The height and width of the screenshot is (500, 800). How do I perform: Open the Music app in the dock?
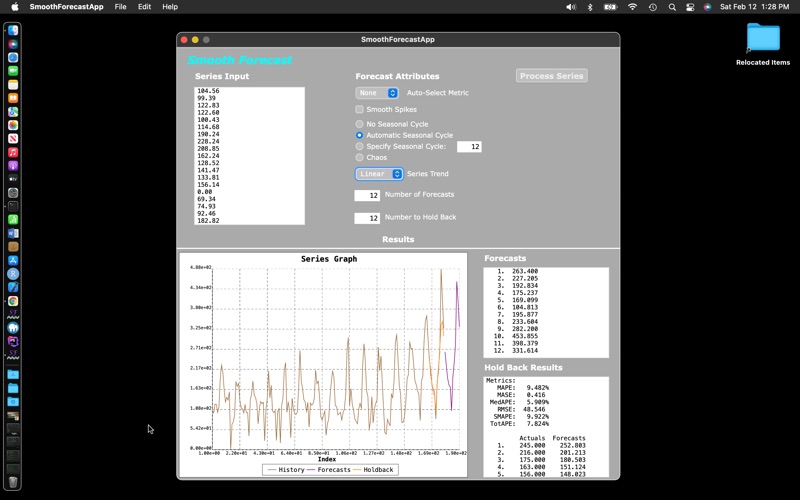[x=13, y=152]
